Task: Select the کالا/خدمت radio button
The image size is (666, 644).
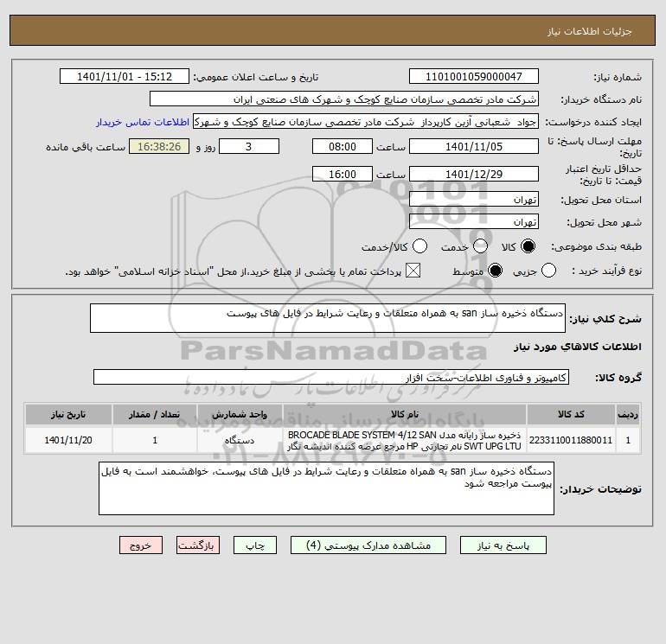Action: (419, 246)
